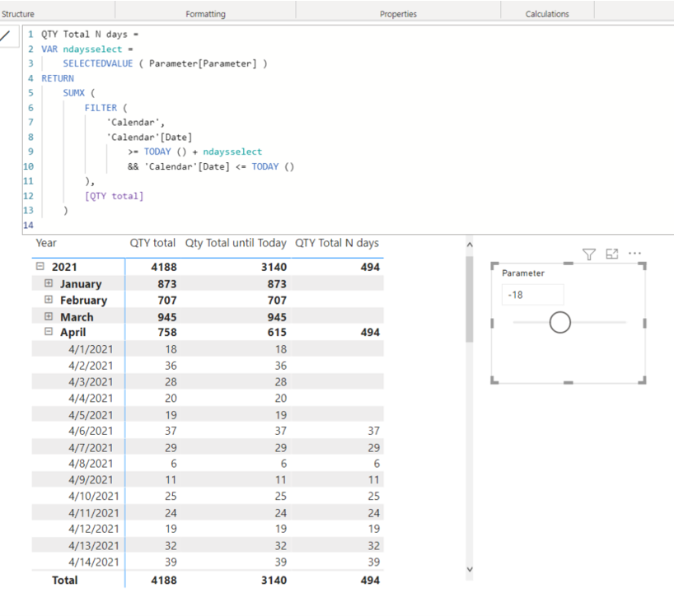The width and height of the screenshot is (674, 616).
Task: Click the Parameter slider handle
Action: (559, 322)
